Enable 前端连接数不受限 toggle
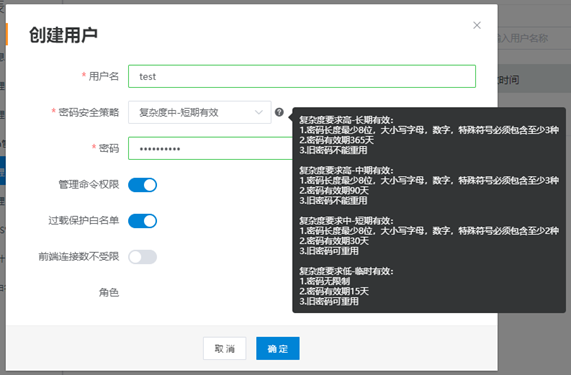This screenshot has height=375, width=571. point(142,257)
